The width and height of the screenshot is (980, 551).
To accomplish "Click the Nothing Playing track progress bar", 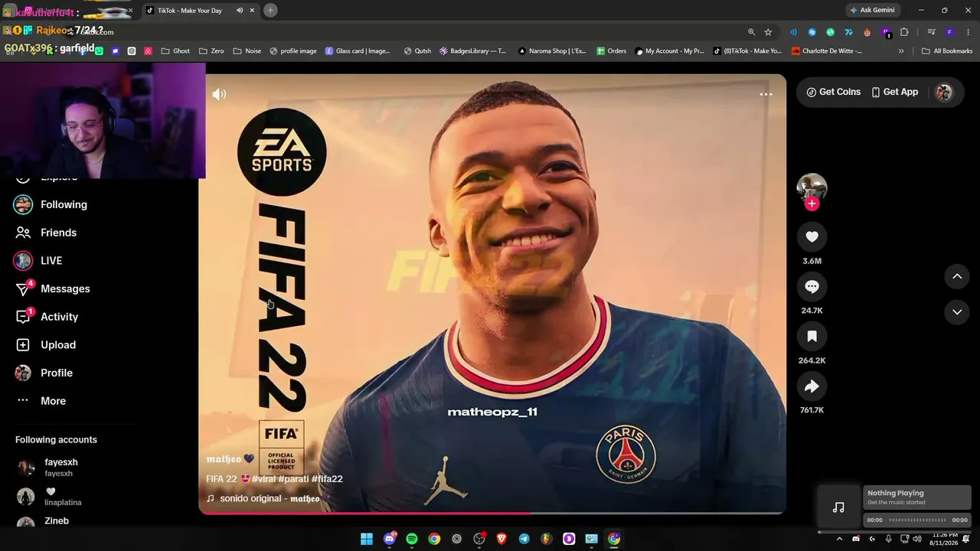I will tap(917, 520).
